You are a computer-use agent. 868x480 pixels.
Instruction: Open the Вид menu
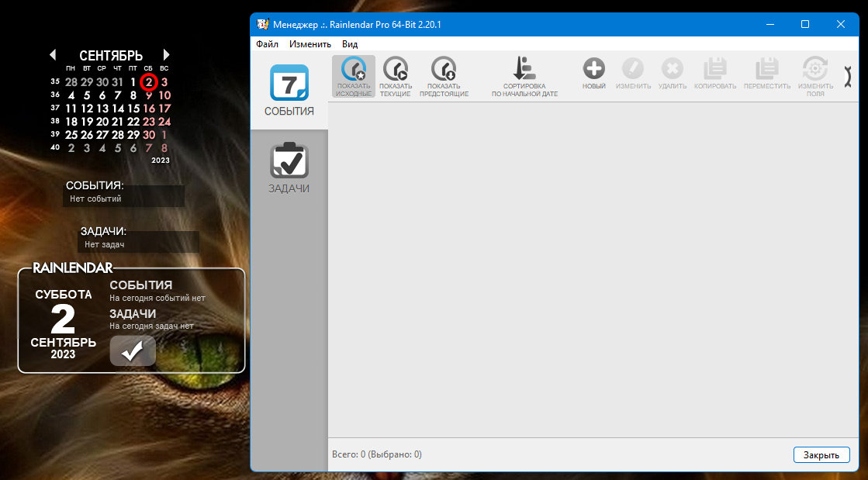click(x=350, y=43)
